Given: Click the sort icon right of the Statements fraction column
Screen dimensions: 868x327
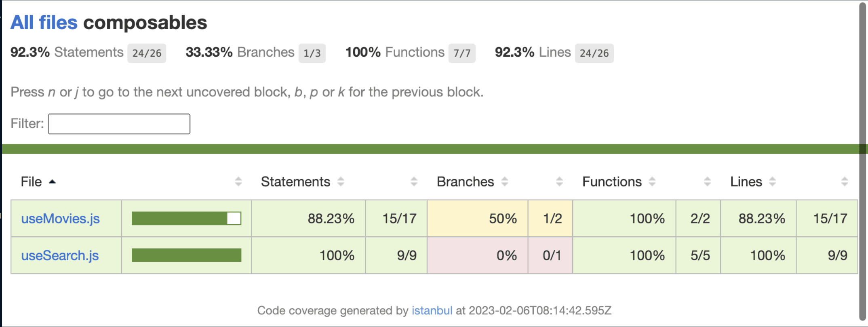Looking at the screenshot, I should coord(413,182).
